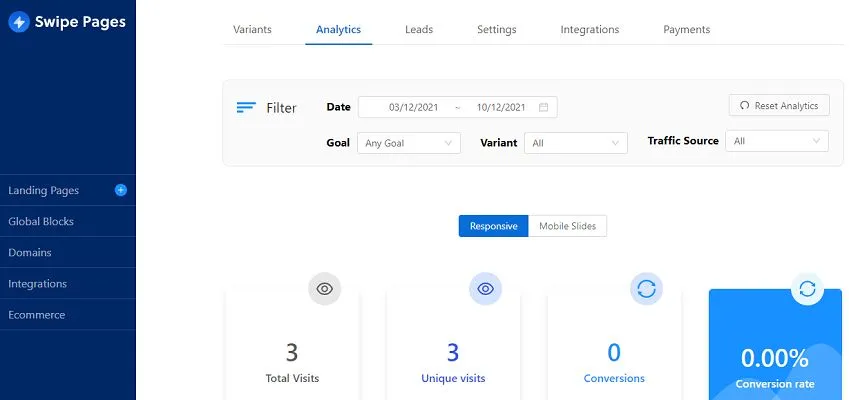Image resolution: width=849 pixels, height=400 pixels.
Task: Open Global Blocks in the sidebar
Action: (41, 221)
